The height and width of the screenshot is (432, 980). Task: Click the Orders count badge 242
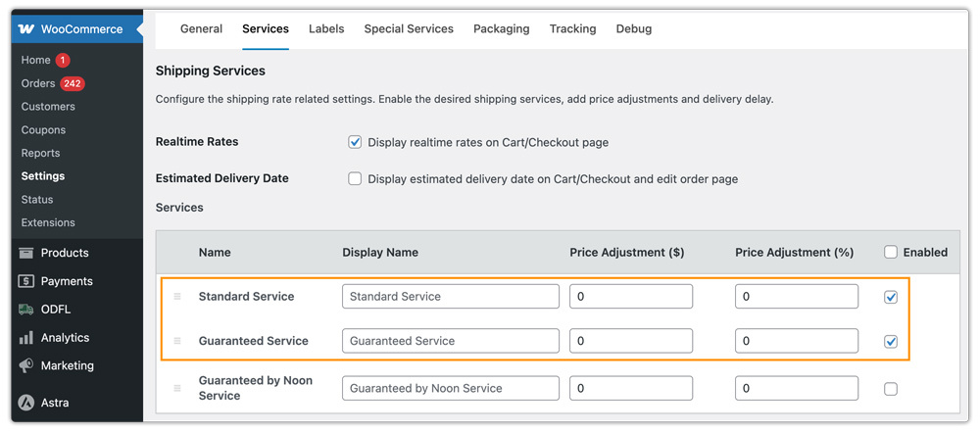73,84
